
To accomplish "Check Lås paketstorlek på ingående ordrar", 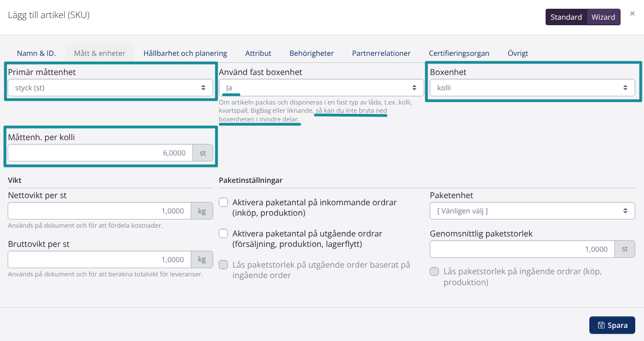I will point(435,271).
